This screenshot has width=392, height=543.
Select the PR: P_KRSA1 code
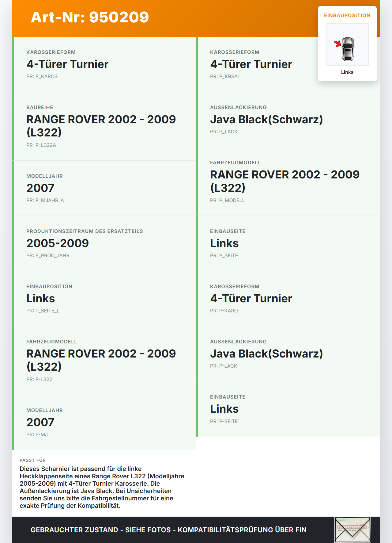point(225,77)
